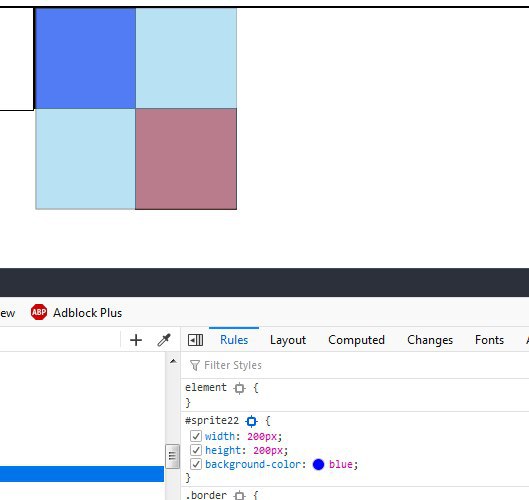
Task: Toggle the three-pane inspector sidebar icon
Action: [x=195, y=340]
